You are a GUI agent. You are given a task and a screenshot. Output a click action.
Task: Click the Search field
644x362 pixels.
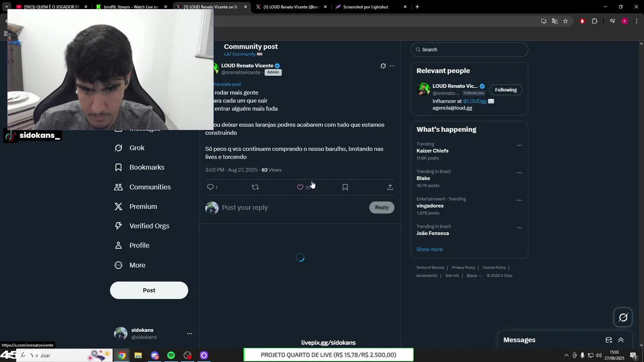click(x=469, y=49)
